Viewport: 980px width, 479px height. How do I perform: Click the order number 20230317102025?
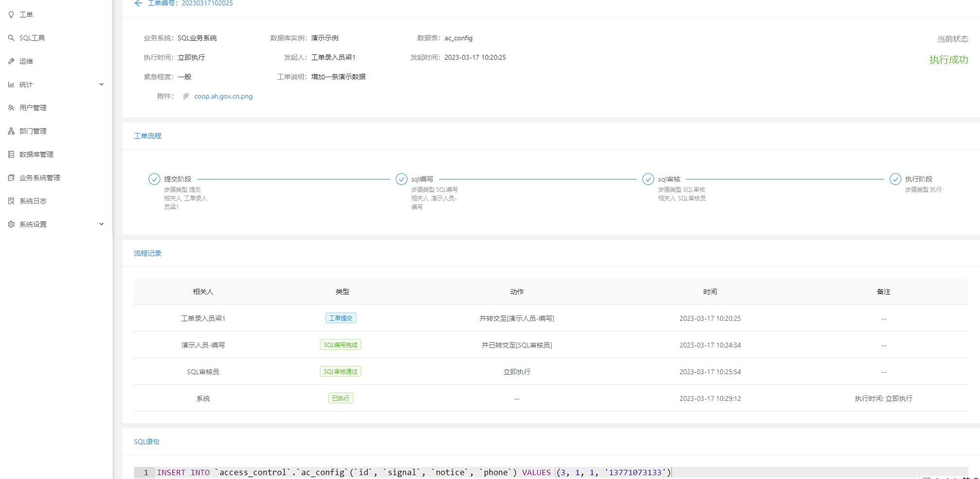(207, 3)
